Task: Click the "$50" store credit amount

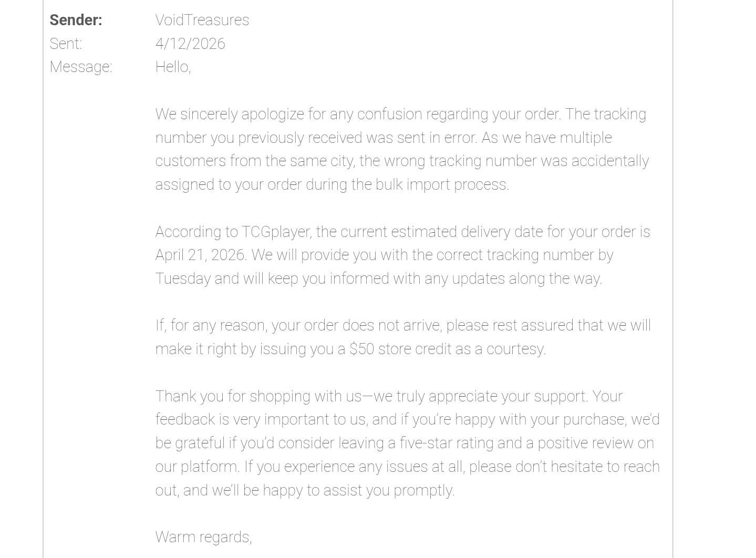Action: [361, 349]
